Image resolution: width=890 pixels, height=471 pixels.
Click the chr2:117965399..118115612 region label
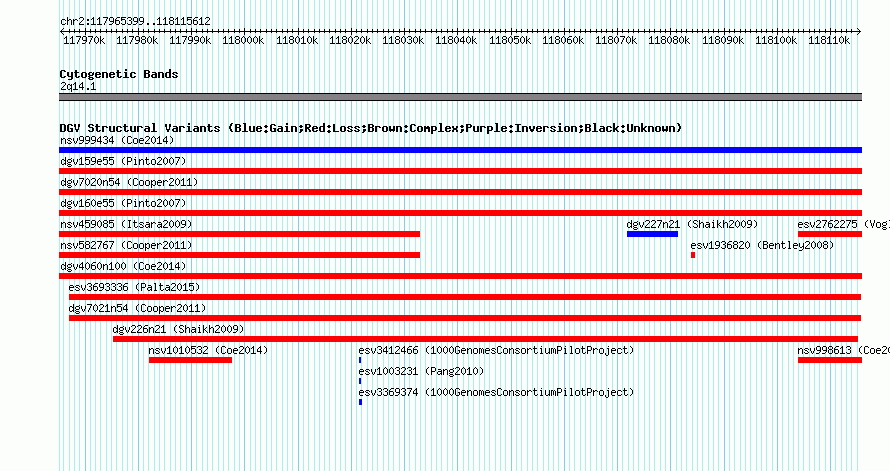[135, 21]
